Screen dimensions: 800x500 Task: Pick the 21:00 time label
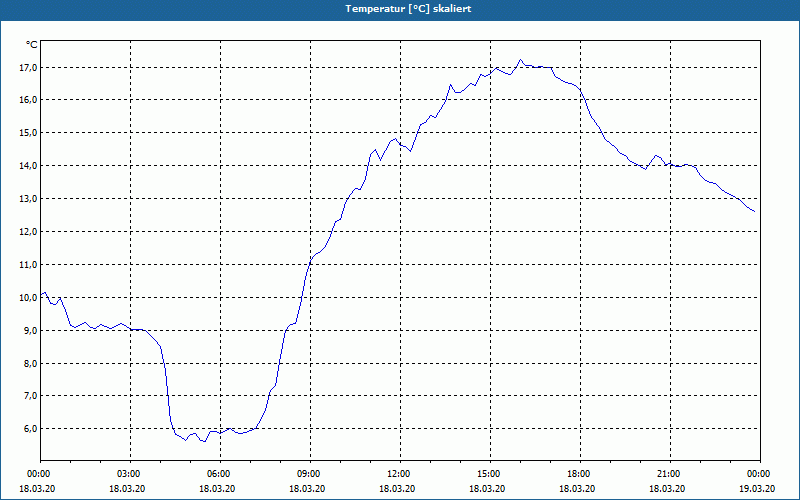pyautogui.click(x=667, y=474)
